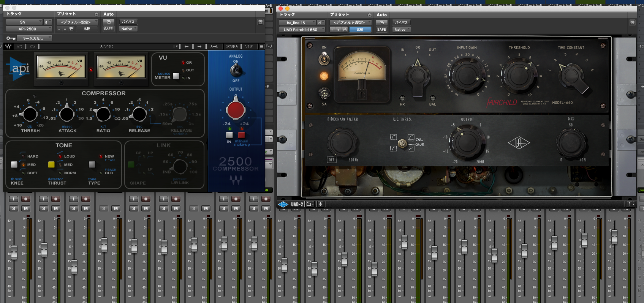Screen dimensions: 644x303
Task: Open the insert 'a' selector dropdown
Action: pyautogui.click(x=48, y=22)
